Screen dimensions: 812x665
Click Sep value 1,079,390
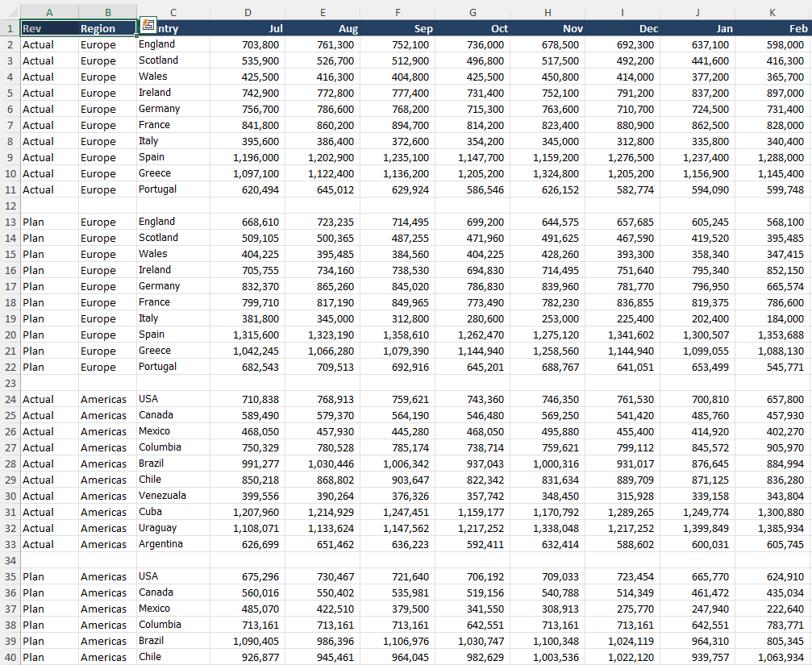click(x=398, y=351)
